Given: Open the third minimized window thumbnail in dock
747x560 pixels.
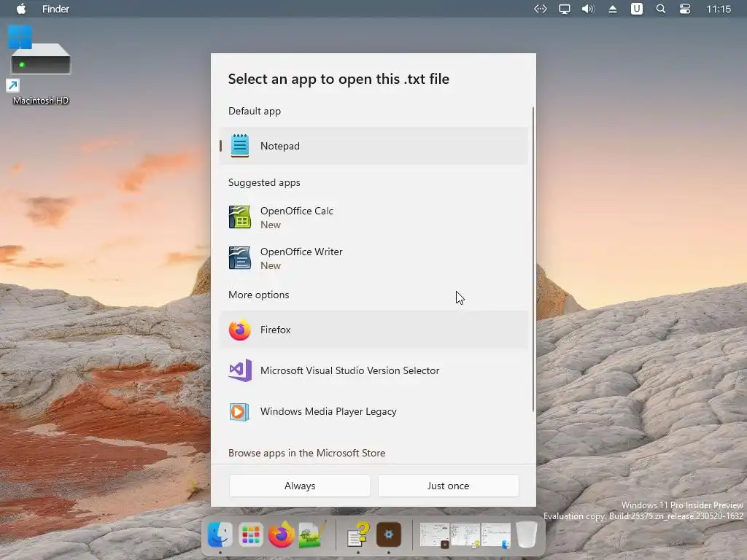Looking at the screenshot, I should [496, 535].
